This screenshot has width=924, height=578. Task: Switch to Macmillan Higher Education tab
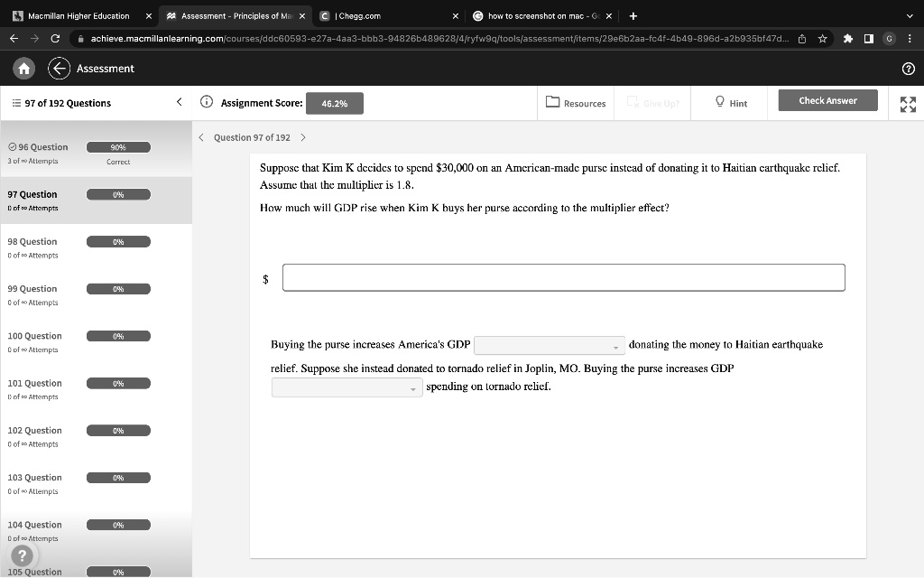tap(79, 16)
